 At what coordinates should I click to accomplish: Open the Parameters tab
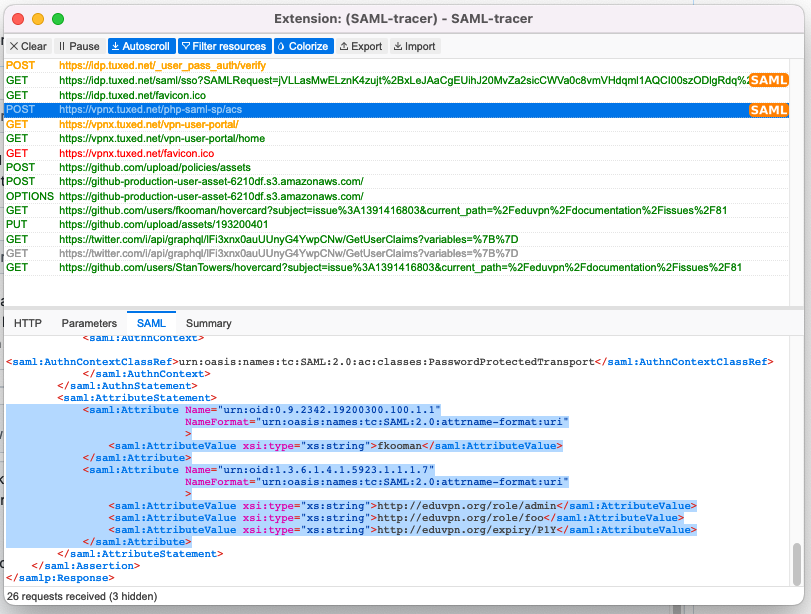click(x=89, y=323)
